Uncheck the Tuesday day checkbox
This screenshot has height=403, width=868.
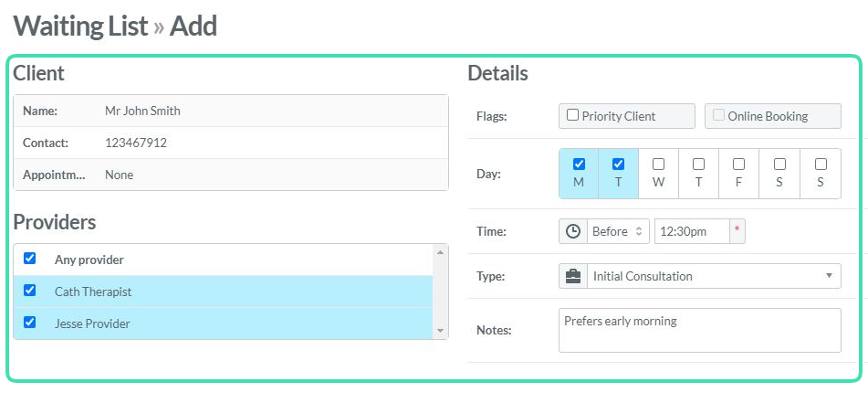click(618, 164)
